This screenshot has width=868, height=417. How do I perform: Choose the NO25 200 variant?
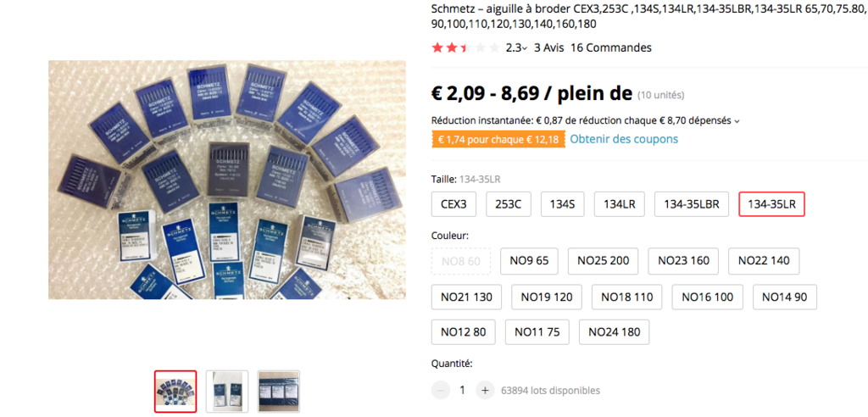[x=603, y=261]
